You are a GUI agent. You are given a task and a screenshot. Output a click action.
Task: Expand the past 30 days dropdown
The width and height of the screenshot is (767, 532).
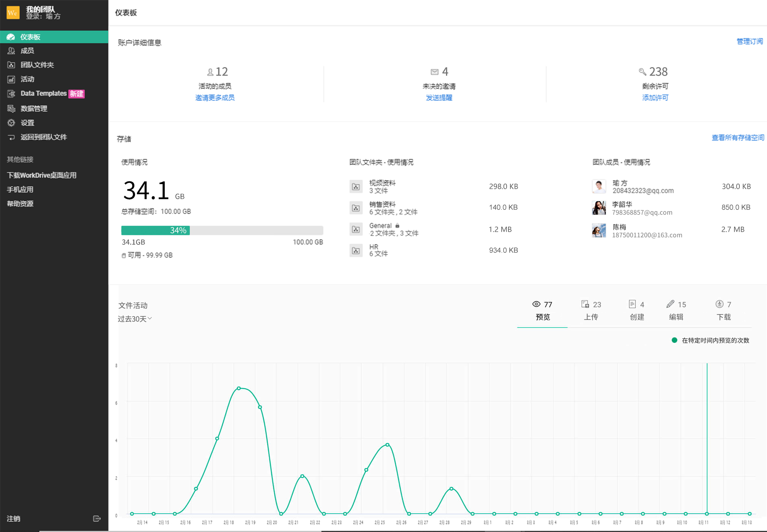pos(135,319)
